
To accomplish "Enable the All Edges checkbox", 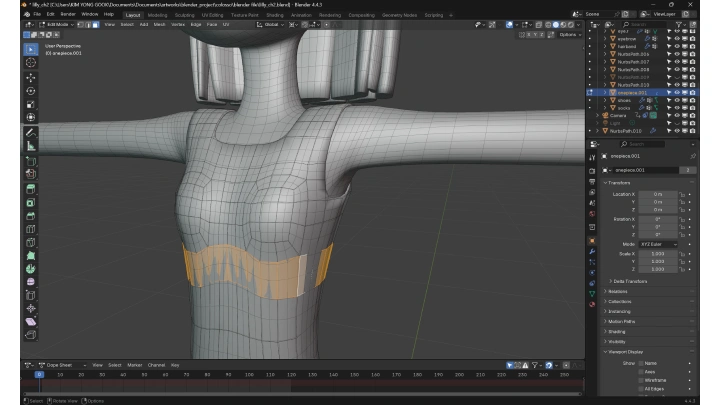I will [641, 389].
